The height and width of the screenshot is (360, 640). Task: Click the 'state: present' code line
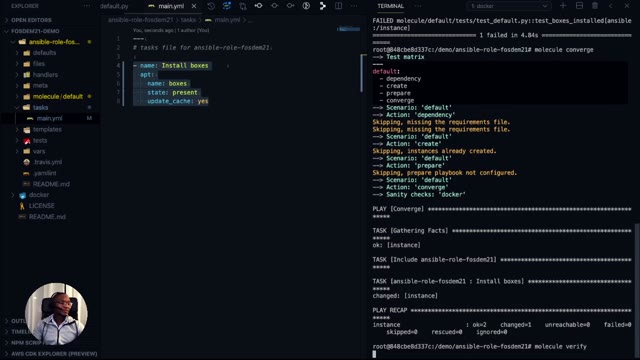pyautogui.click(x=172, y=92)
